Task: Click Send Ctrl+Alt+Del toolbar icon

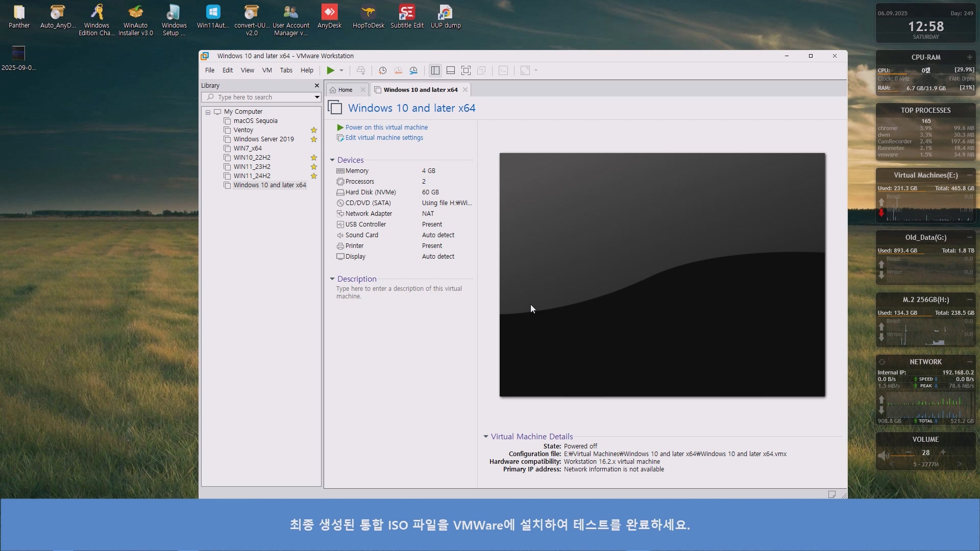Action: (361, 70)
